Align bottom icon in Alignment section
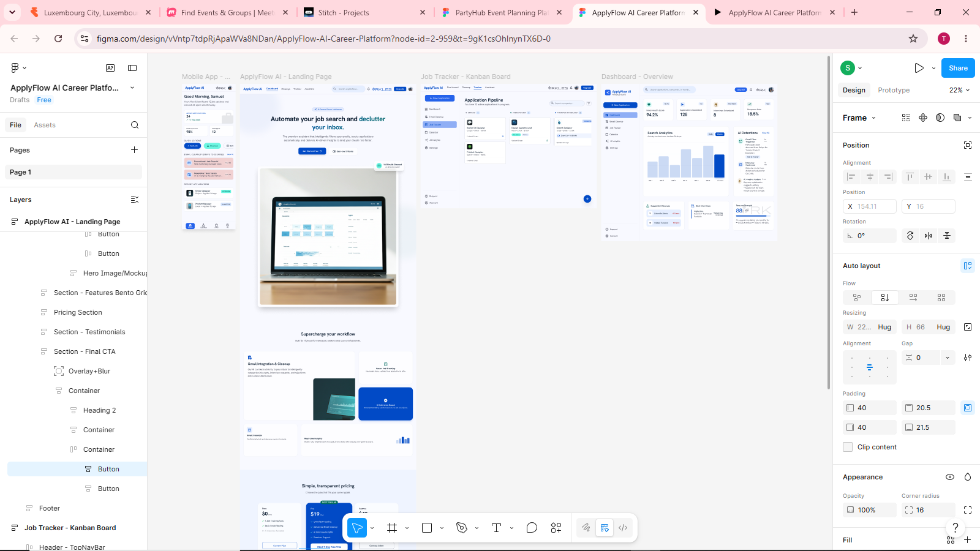 [x=947, y=176]
